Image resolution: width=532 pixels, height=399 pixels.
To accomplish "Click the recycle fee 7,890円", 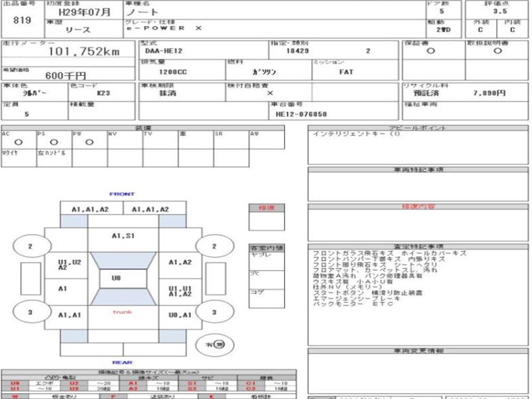I will (x=489, y=93).
